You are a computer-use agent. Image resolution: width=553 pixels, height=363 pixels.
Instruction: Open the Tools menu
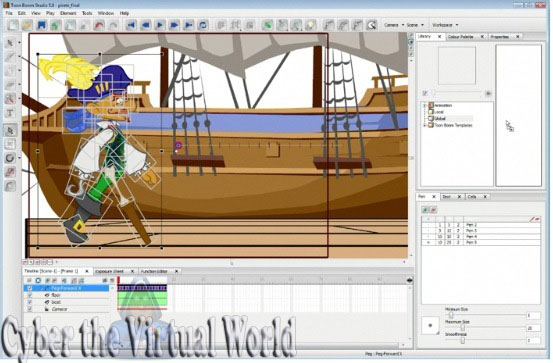87,13
